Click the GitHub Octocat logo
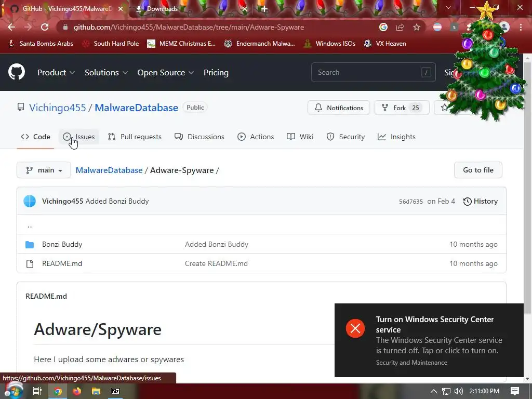 (17, 72)
